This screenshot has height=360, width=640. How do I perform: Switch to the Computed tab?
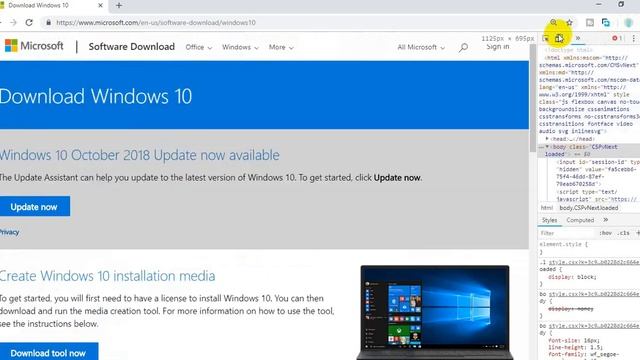(x=580, y=220)
